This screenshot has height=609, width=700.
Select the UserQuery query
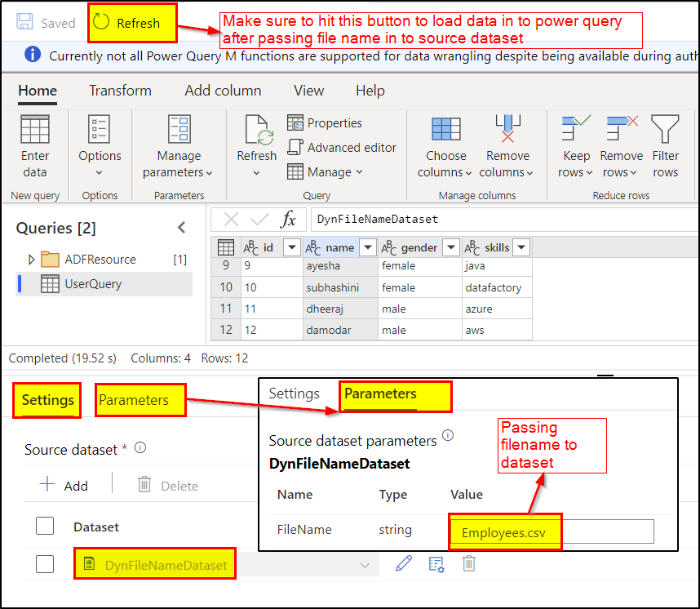point(104,284)
